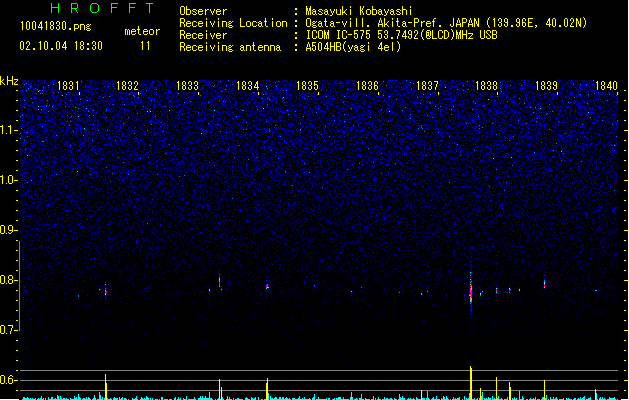Click the Receiving Location label
The height and width of the screenshot is (400, 629).
[x=233, y=23]
